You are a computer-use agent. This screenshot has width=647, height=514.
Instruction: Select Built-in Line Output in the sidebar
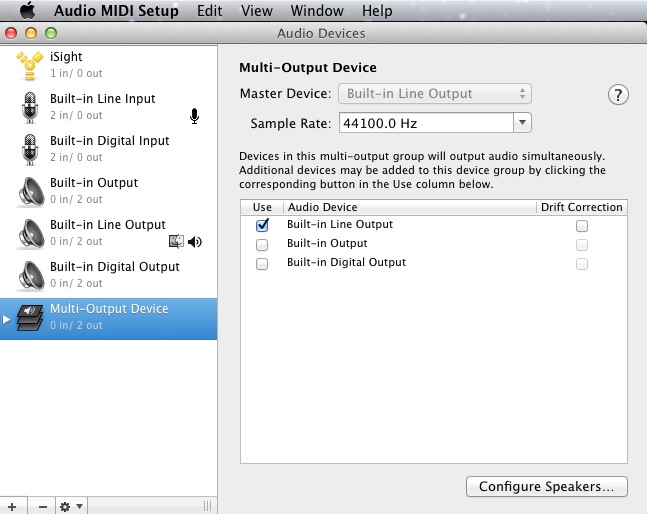pos(109,233)
